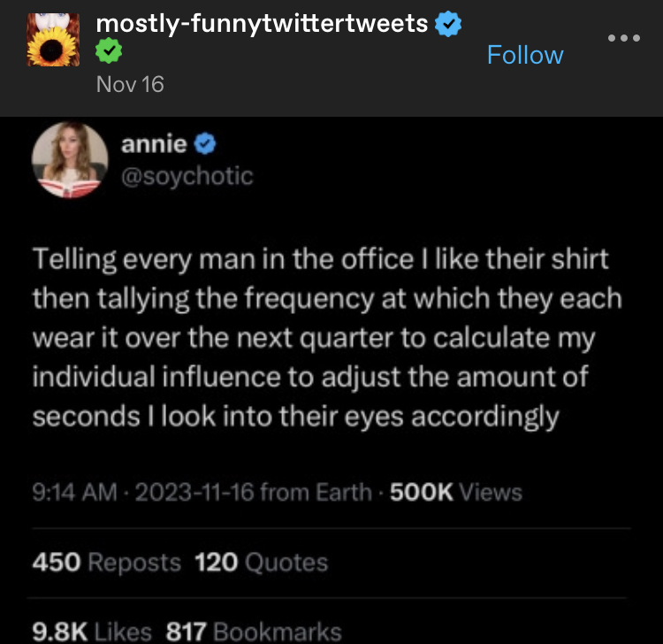This screenshot has width=663, height=644.
Task: Show the 9.8K Likes list
Action: point(92,632)
